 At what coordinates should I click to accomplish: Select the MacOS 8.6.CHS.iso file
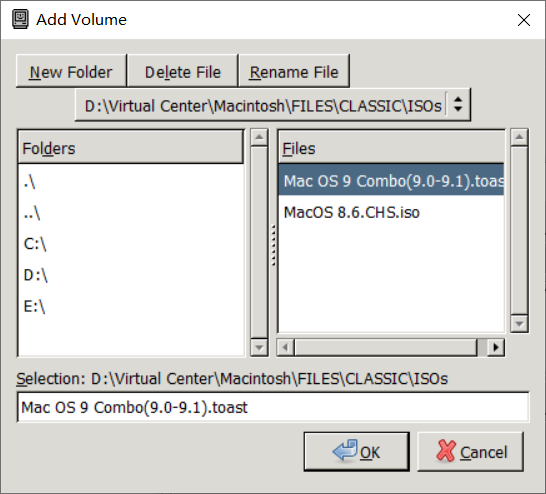coord(391,212)
